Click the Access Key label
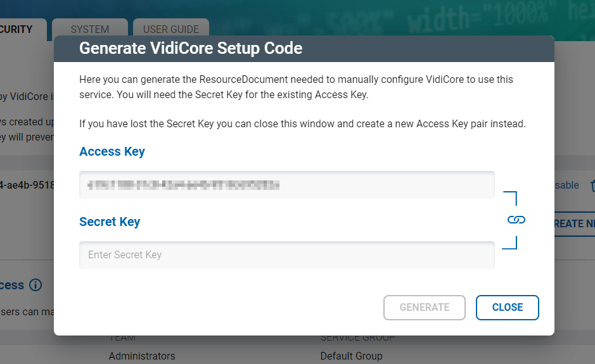Viewport: 595px width, 364px height. [x=112, y=152]
